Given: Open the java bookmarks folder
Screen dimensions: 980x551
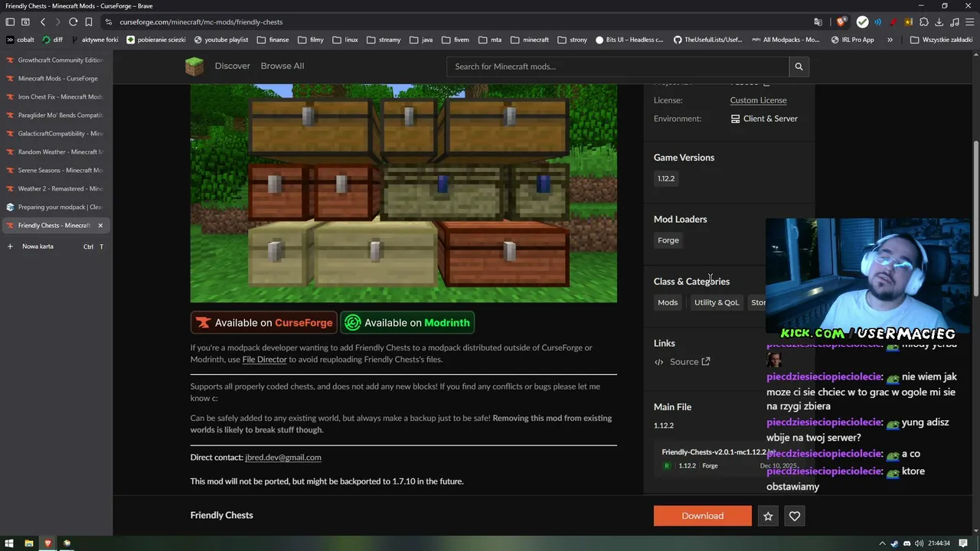Looking at the screenshot, I should click(x=421, y=40).
